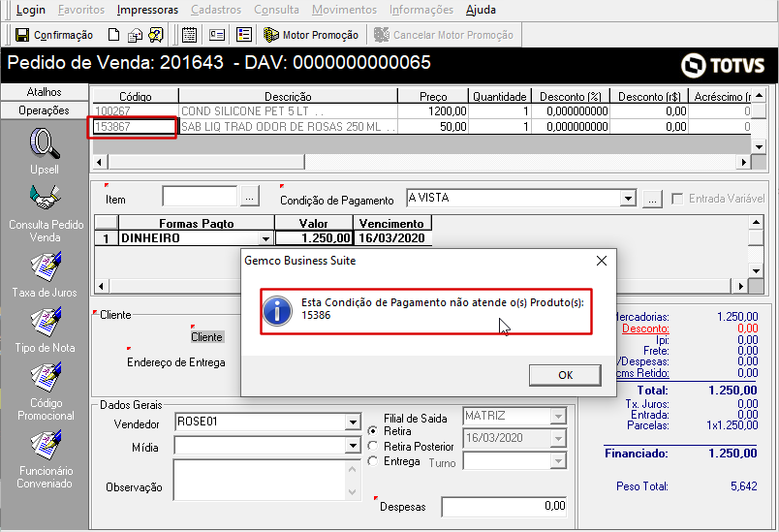This screenshot has width=779, height=532.
Task: Expand the Vendedor ROSE01 dropdown
Action: [x=353, y=422]
